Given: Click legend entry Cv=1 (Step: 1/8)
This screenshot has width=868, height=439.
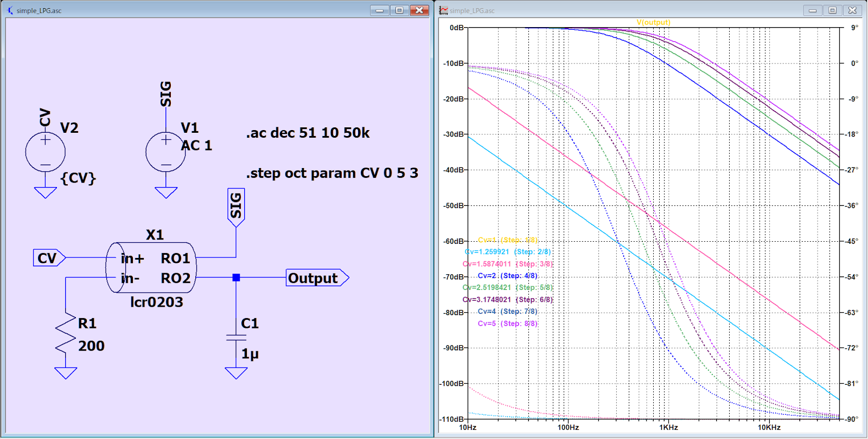Looking at the screenshot, I should tap(508, 240).
